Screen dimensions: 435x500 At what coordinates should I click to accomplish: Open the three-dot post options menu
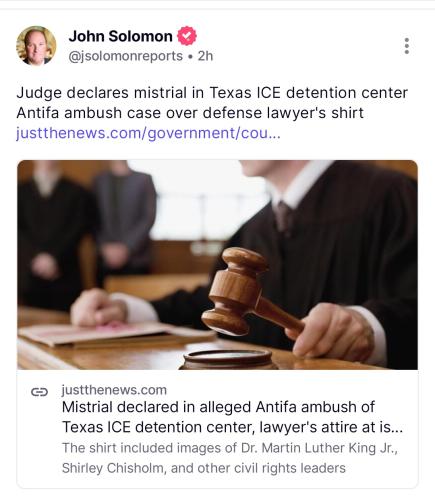coord(406,46)
